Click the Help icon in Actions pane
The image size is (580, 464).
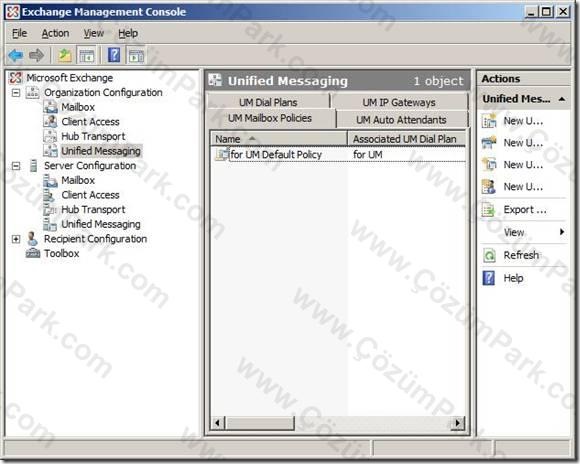[489, 278]
